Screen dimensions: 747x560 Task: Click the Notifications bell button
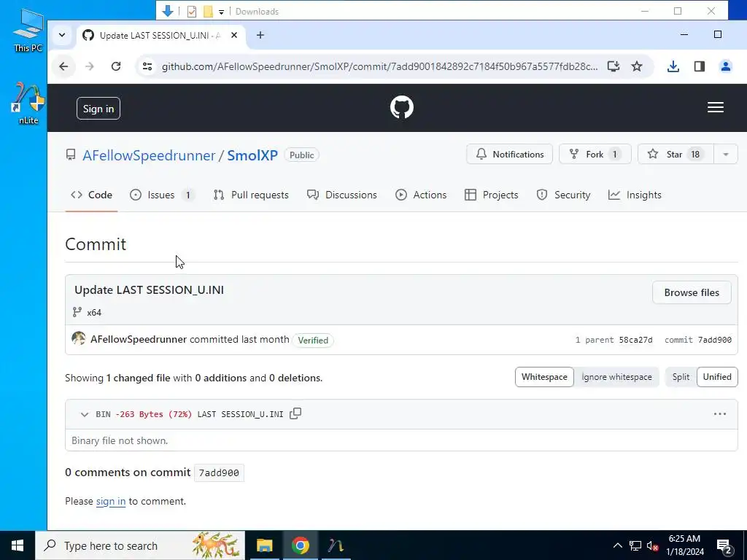click(x=509, y=155)
